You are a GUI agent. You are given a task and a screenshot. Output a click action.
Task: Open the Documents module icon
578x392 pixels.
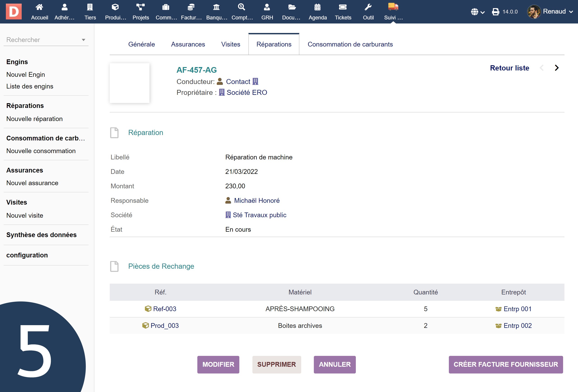point(292,7)
